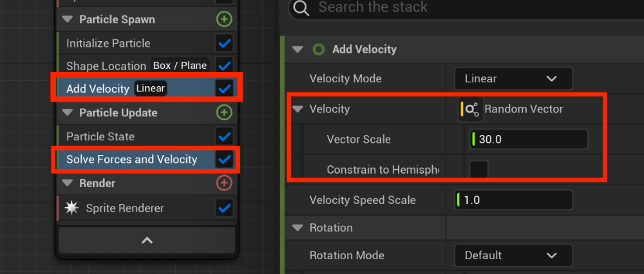Viewport: 644px width, 274px height.
Task: Click the Sprite Renderer star icon
Action: 72,208
